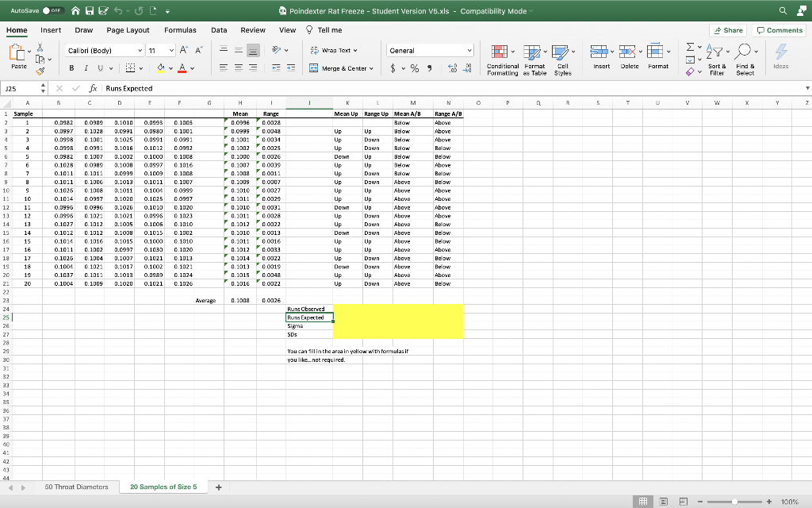Switch to Normal view in status bar
The width and height of the screenshot is (812, 508).
642,502
